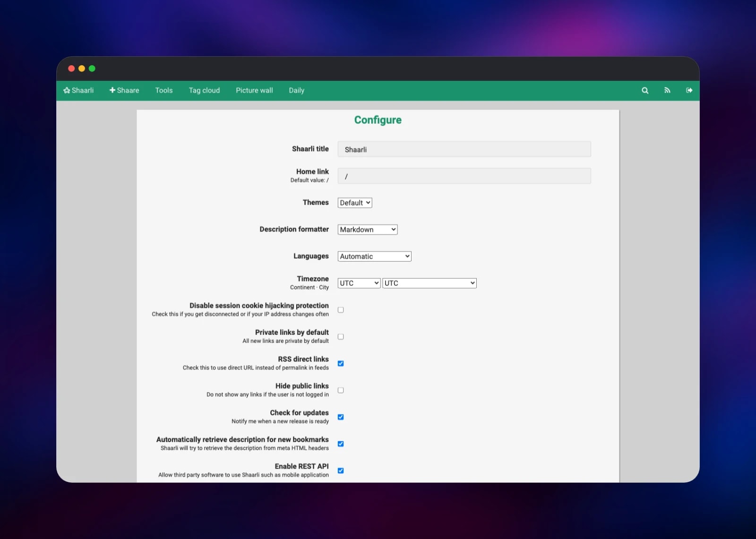Click the 'Continent · City' hint text
The image size is (756, 539).
pyautogui.click(x=309, y=287)
